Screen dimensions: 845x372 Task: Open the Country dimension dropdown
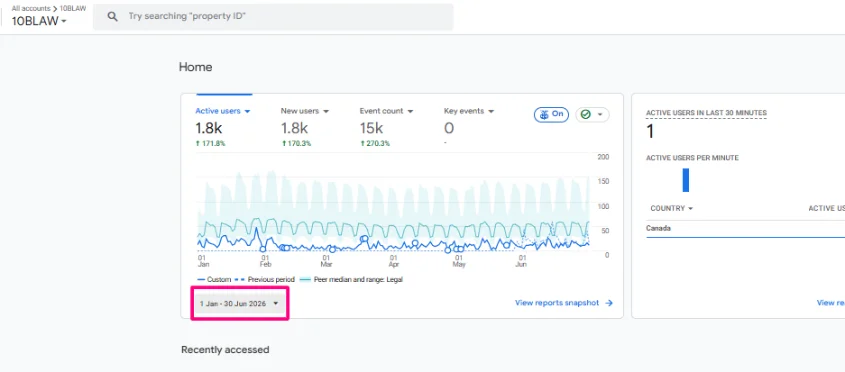click(x=671, y=208)
